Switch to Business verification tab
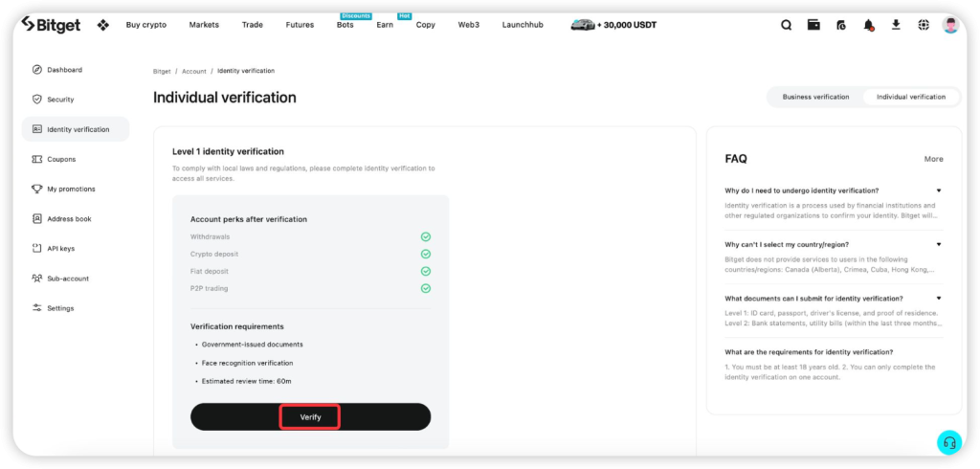 [x=815, y=97]
